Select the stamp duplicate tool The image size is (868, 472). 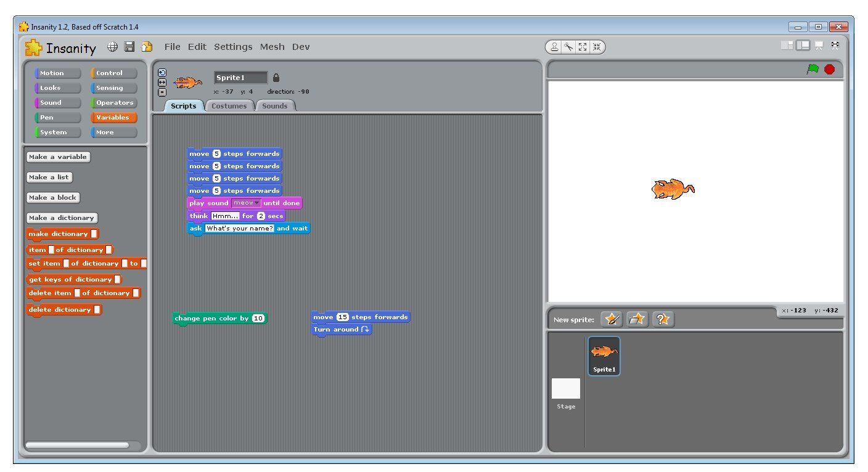(555, 47)
